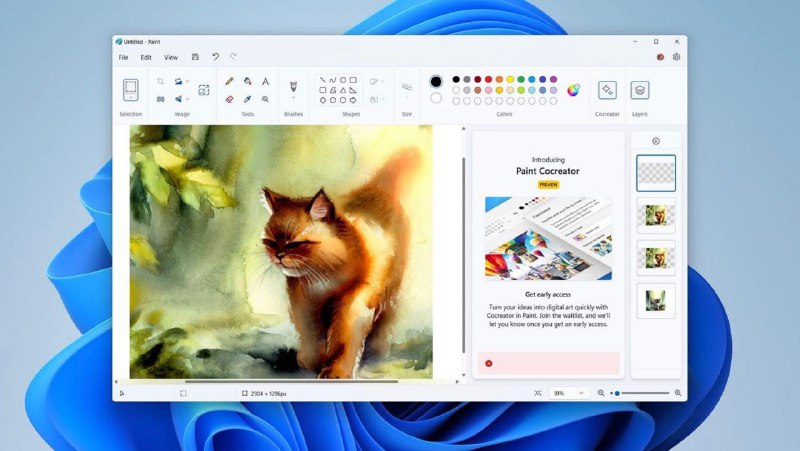This screenshot has height=451, width=800.
Task: Select the Brushes tool icon
Action: point(293,86)
